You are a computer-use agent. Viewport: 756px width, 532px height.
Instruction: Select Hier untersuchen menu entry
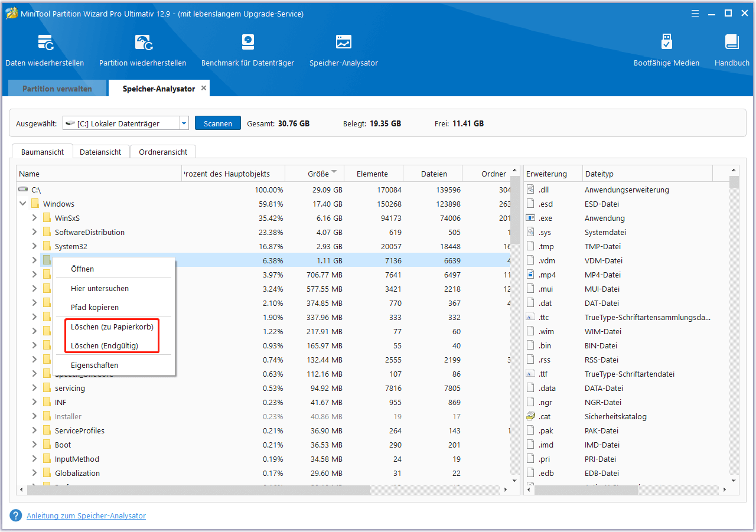pos(114,288)
